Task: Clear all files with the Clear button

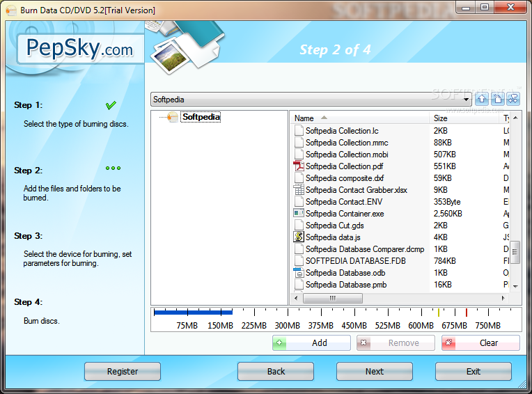Action: [x=480, y=342]
